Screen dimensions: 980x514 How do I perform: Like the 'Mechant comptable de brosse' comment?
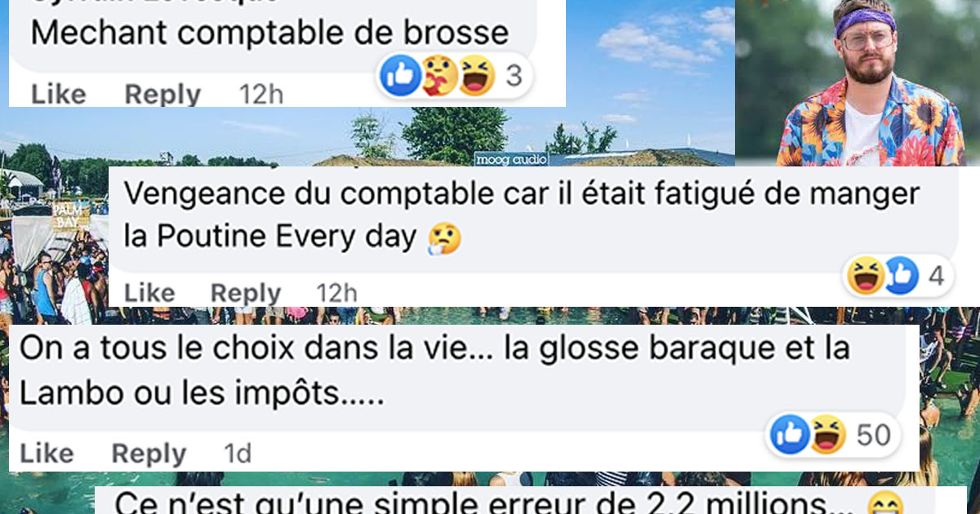[56, 95]
